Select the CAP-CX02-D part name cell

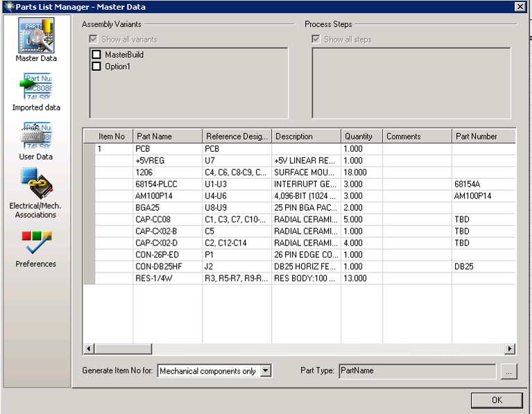(x=168, y=243)
